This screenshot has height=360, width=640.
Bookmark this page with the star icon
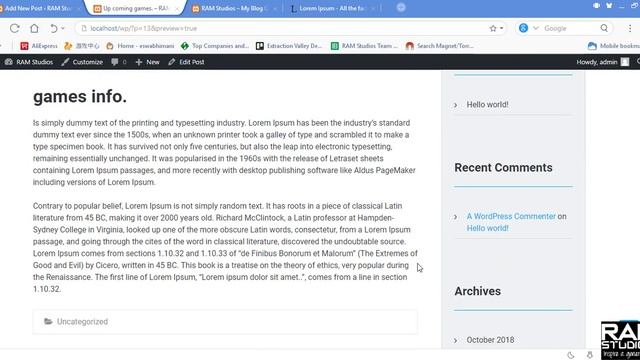(493, 28)
